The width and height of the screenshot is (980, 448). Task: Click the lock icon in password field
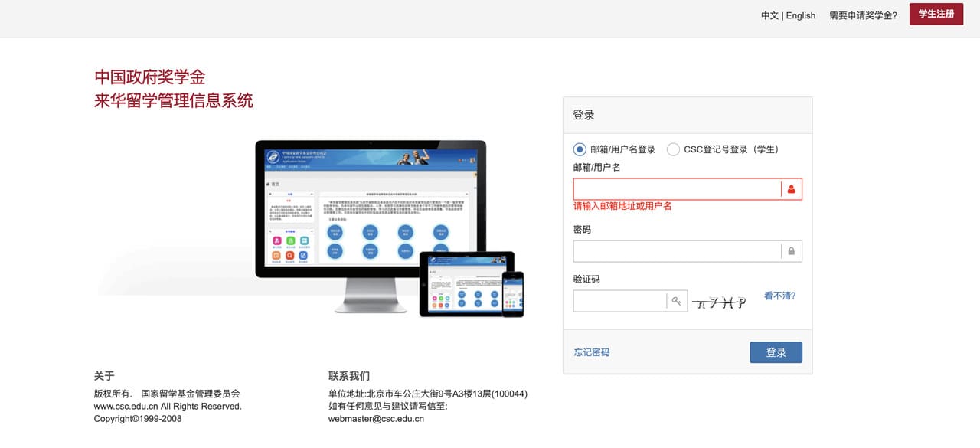791,251
